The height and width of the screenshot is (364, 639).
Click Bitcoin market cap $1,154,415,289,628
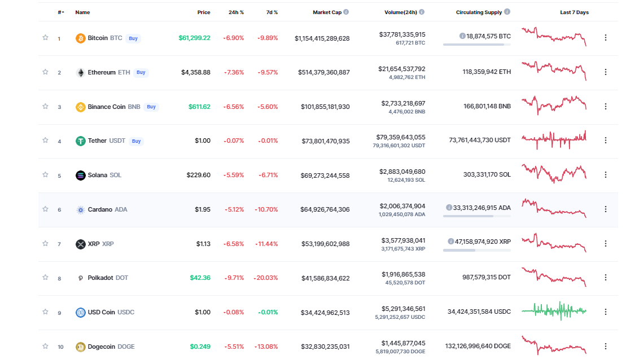[322, 38]
